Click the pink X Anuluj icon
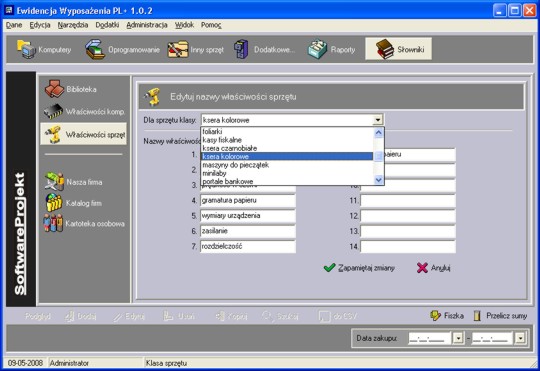540x371 pixels. point(422,268)
